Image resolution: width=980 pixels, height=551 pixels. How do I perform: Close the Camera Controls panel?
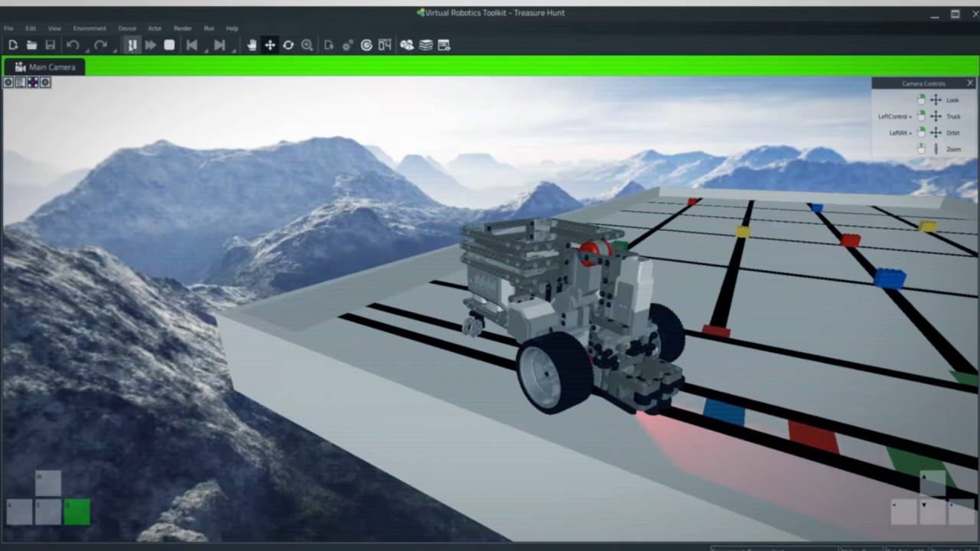pos(970,83)
